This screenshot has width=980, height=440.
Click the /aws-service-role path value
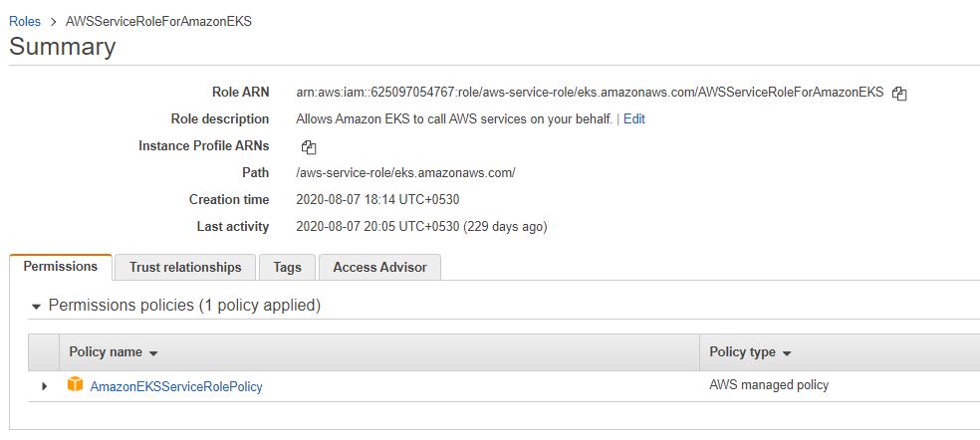405,172
